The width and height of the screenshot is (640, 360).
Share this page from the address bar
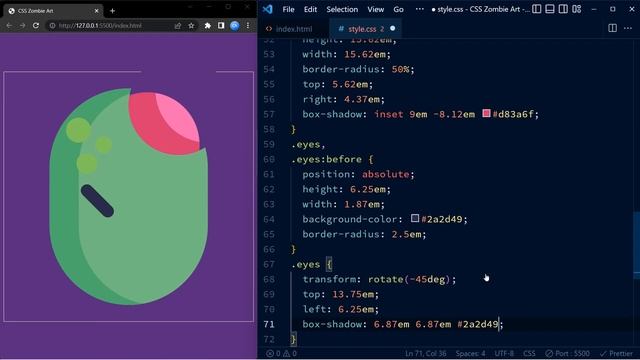click(x=178, y=26)
